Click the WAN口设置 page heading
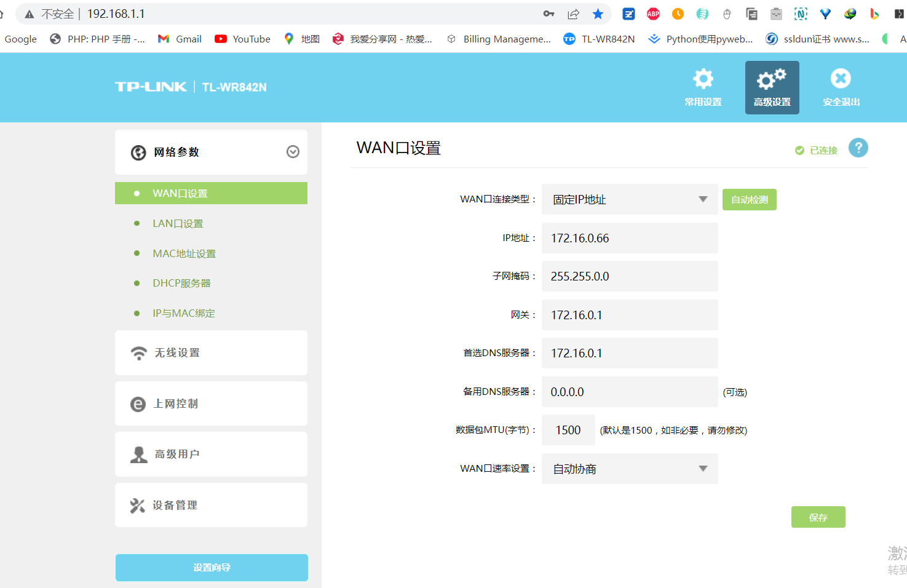907x588 pixels. click(398, 148)
